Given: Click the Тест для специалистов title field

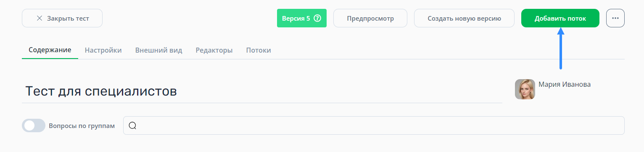Looking at the screenshot, I should pyautogui.click(x=262, y=91).
